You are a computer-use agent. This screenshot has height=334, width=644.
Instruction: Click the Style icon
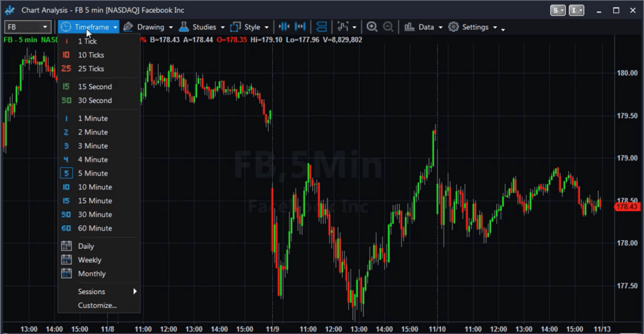click(235, 27)
